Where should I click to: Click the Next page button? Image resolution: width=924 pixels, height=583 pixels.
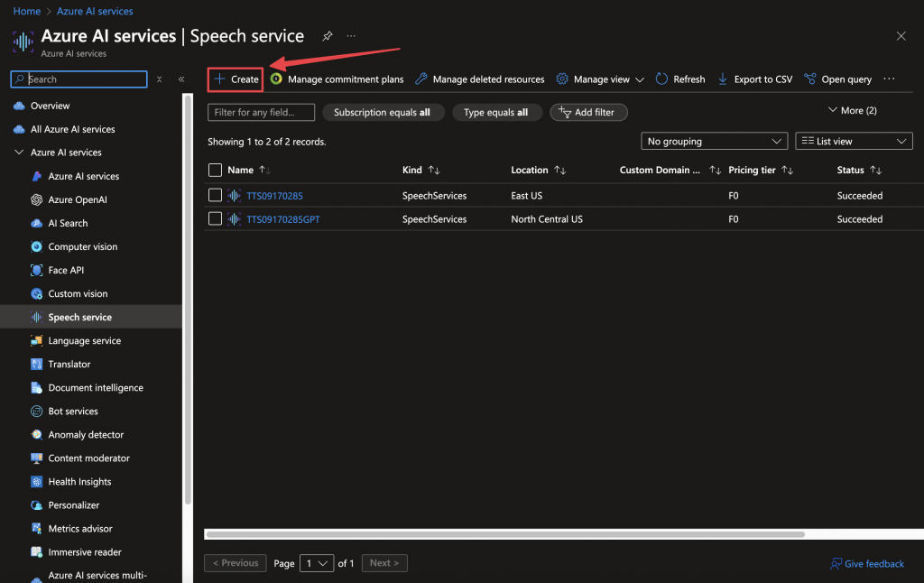(384, 563)
